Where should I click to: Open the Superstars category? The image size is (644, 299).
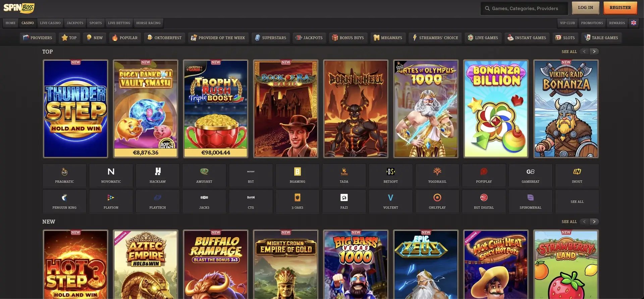point(270,38)
